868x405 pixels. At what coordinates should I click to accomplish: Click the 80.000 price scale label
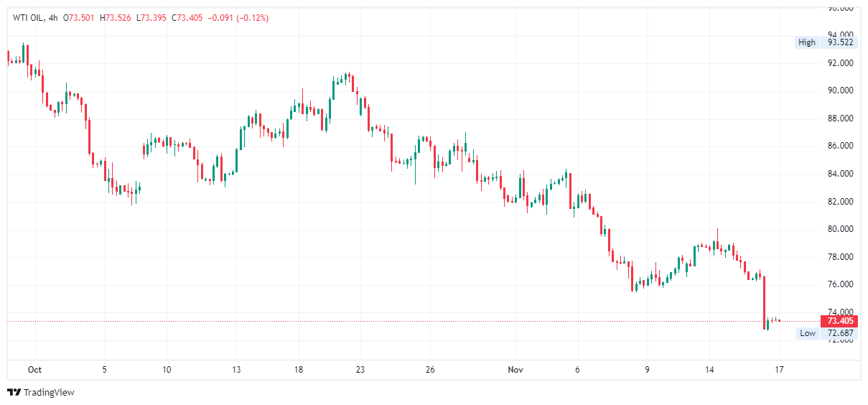tap(840, 229)
